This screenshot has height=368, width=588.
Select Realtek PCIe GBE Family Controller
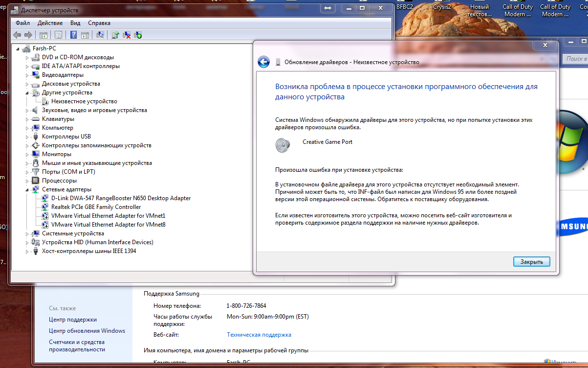tap(96, 207)
